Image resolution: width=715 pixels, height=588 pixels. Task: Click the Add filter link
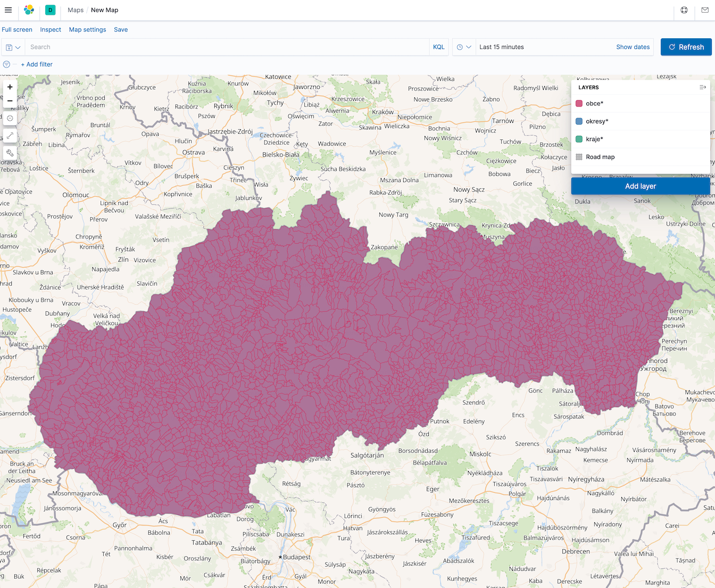coord(37,64)
